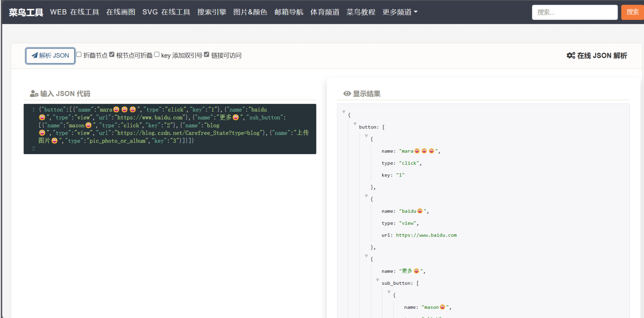This screenshot has height=318, width=644.
Task: Collapse the button array node
Action: 355,124
